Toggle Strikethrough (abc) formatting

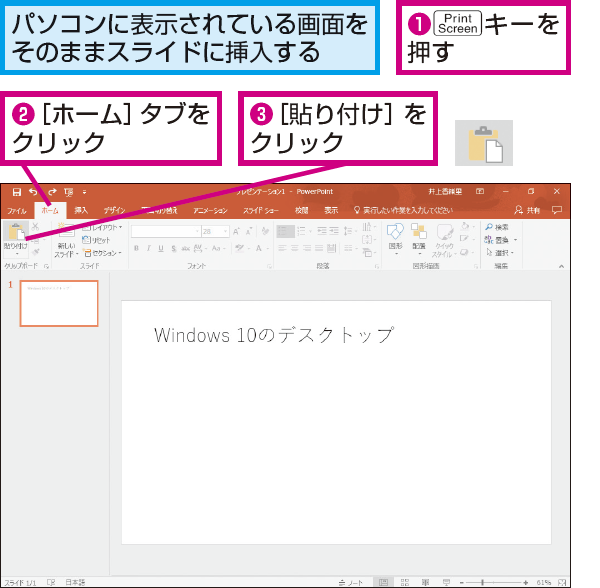point(186,249)
